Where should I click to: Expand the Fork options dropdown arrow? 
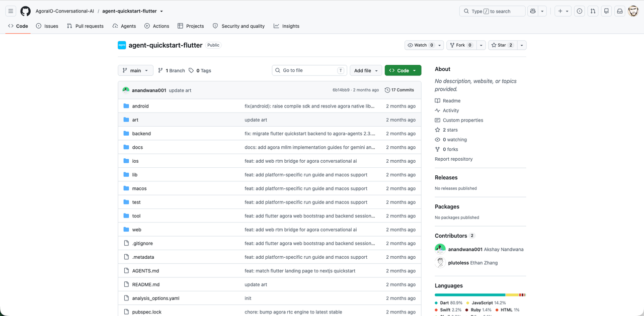(x=481, y=45)
